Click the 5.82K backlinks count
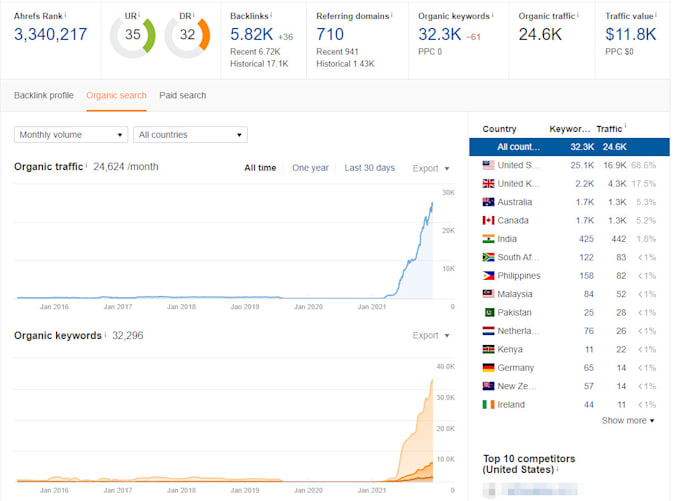680x501 pixels. [x=252, y=34]
